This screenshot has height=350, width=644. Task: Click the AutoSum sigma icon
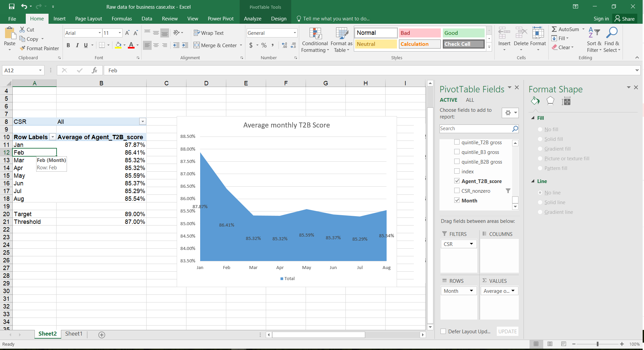tap(554, 29)
